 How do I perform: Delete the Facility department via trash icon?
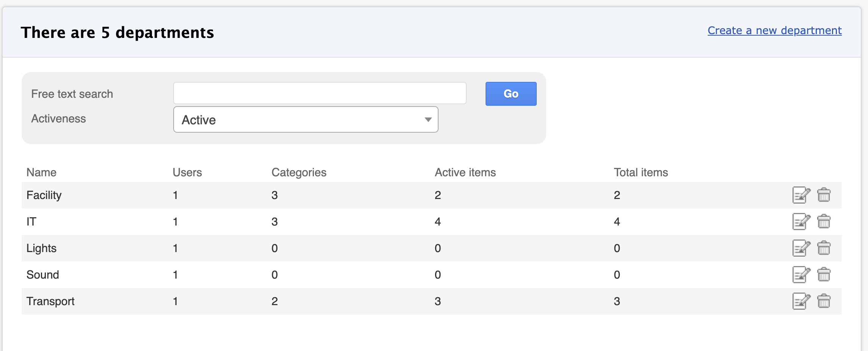point(824,195)
